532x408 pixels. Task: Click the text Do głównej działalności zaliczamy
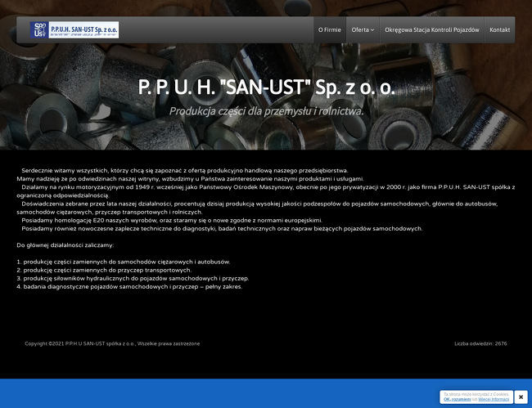tap(65, 245)
